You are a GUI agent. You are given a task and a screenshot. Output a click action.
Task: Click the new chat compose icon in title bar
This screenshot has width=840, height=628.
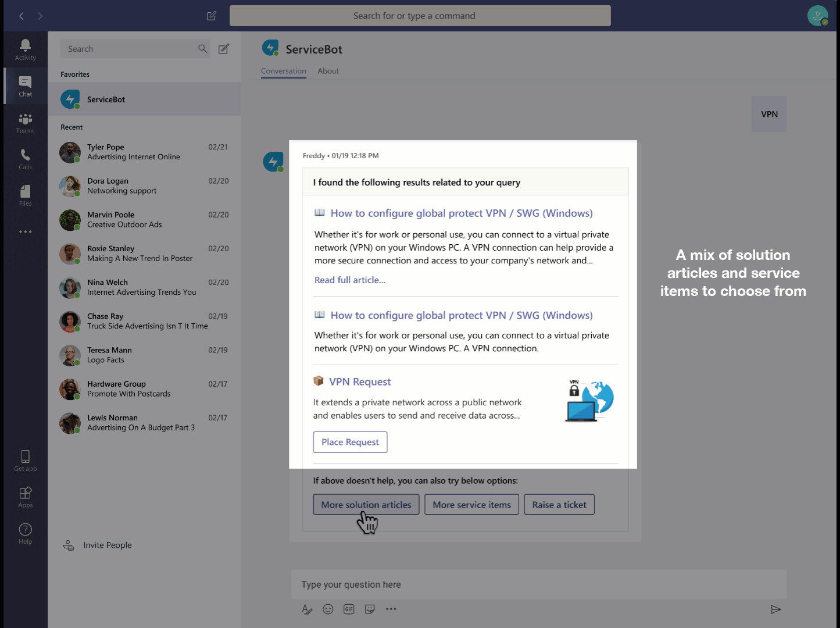[x=212, y=16]
